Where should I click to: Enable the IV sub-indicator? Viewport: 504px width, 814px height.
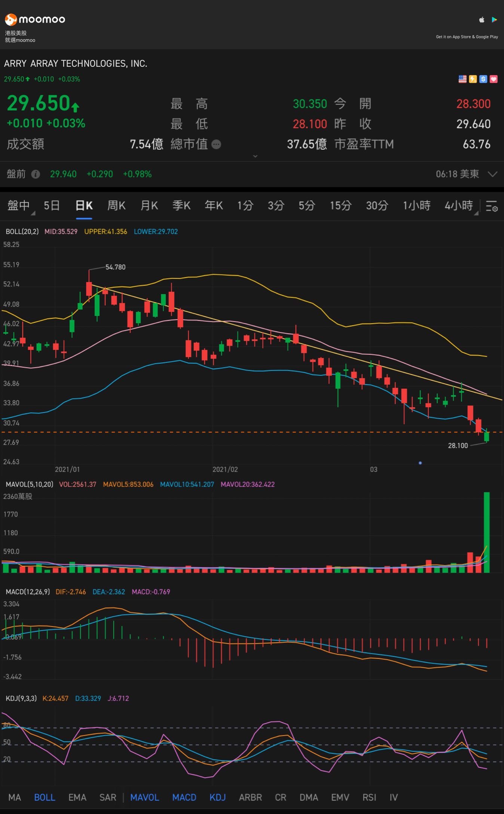pyautogui.click(x=394, y=797)
